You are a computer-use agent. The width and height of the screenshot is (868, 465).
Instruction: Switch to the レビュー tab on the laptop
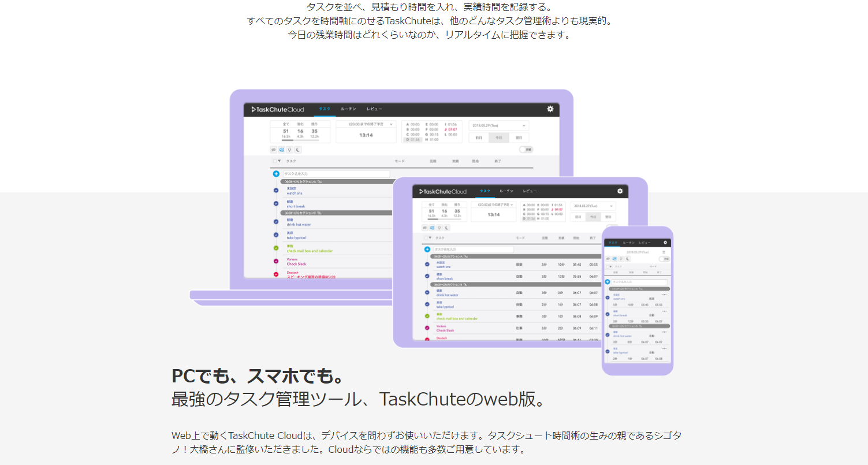(374, 109)
